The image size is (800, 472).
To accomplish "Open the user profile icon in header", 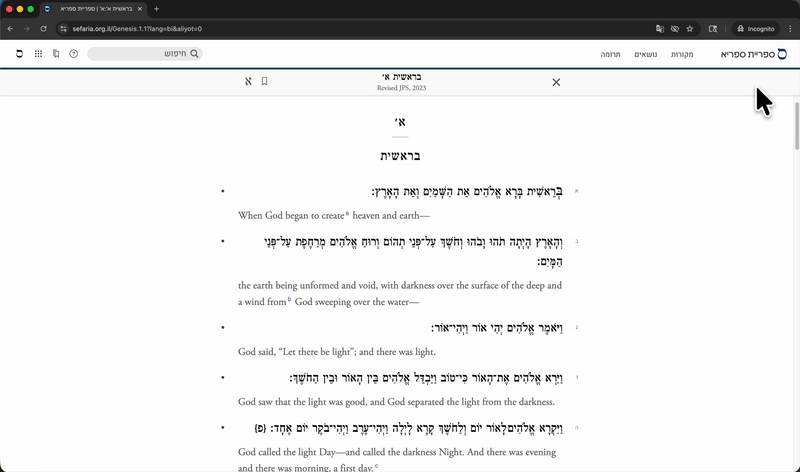I will (19, 53).
